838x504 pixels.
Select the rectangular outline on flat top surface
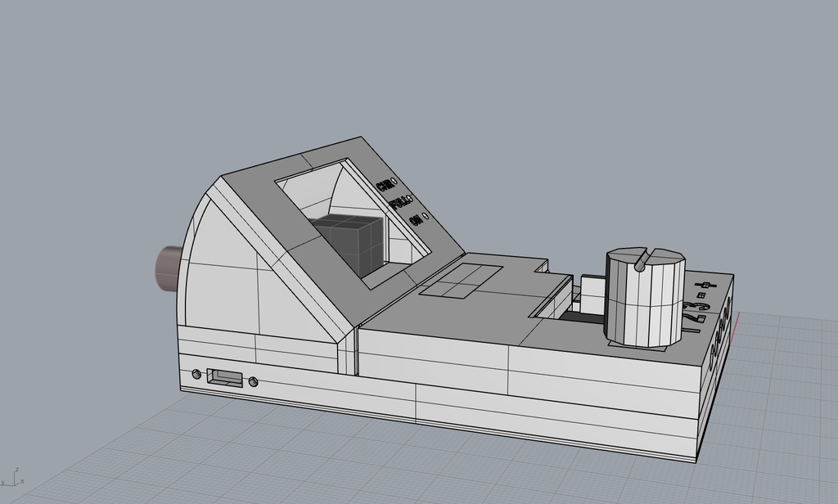461,281
